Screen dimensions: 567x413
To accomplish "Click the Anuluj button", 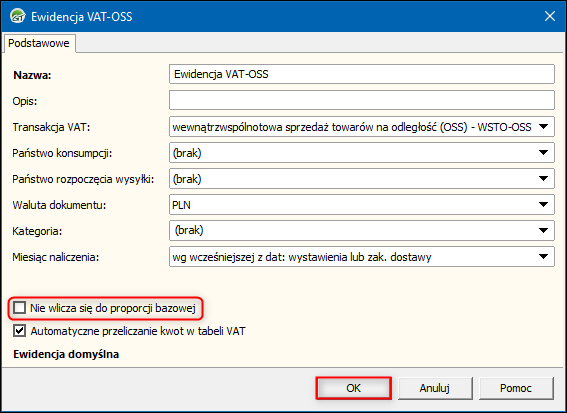I will (435, 388).
